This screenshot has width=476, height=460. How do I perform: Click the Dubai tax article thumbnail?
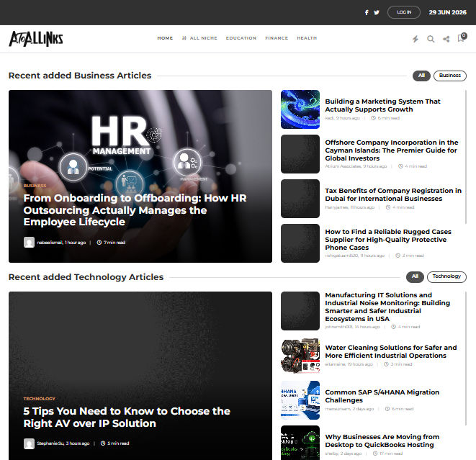click(x=300, y=199)
